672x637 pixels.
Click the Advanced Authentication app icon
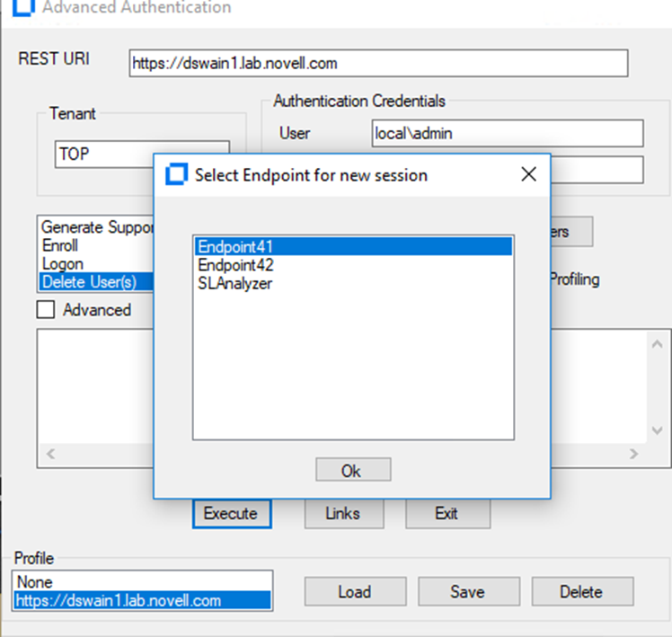[x=23, y=8]
